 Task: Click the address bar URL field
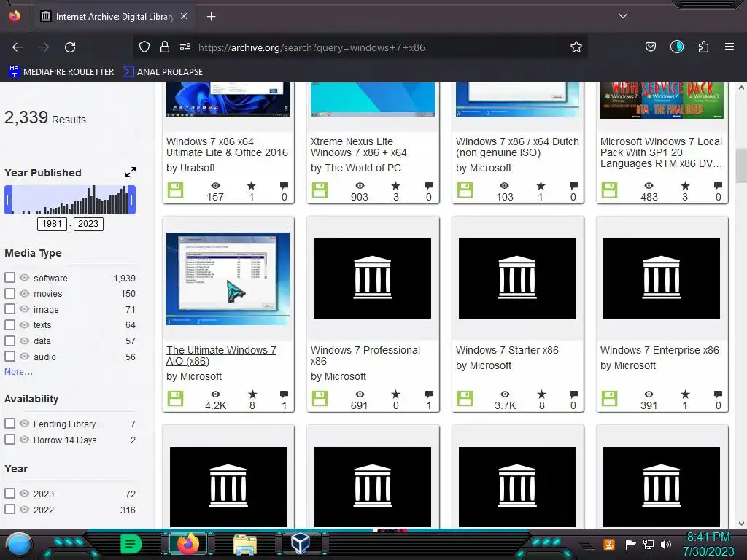[x=362, y=47]
